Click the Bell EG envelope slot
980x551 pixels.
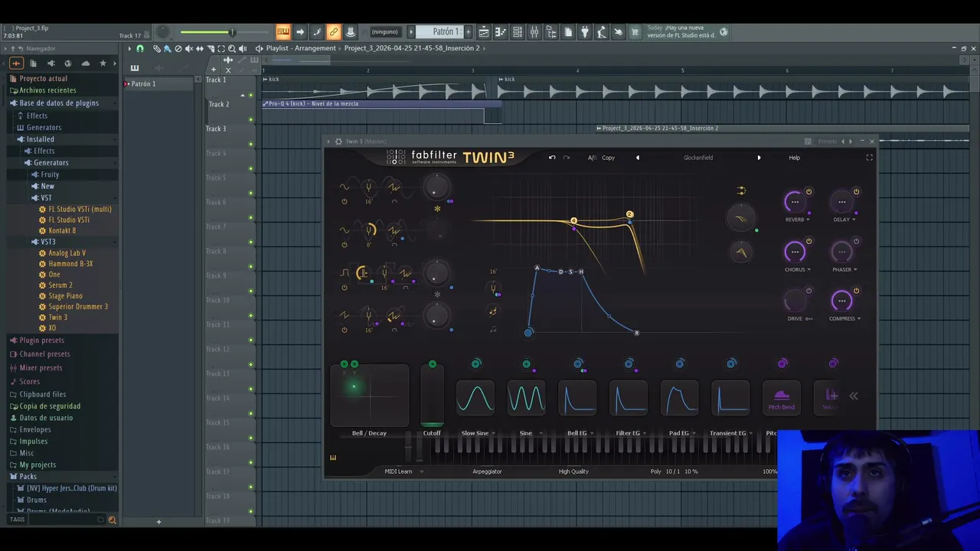(x=577, y=398)
